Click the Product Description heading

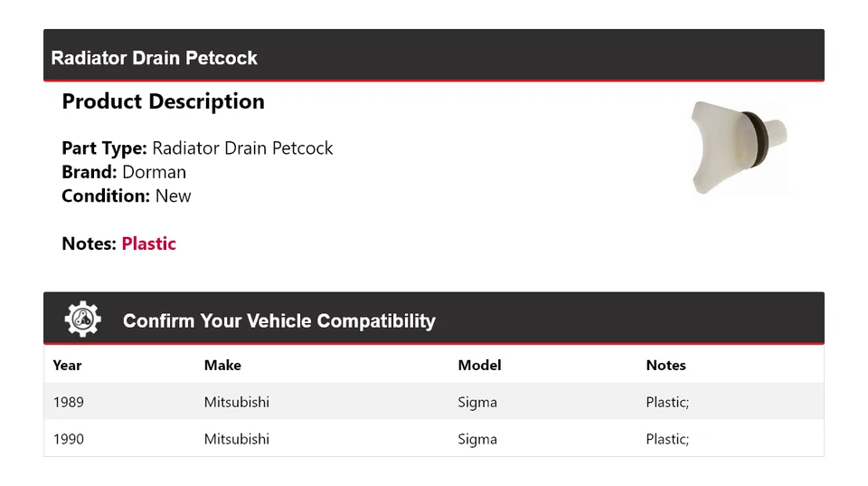(x=163, y=101)
